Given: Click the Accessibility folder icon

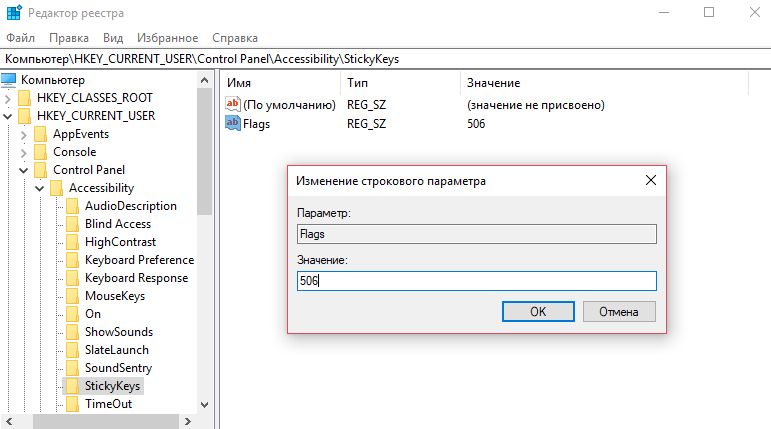Looking at the screenshot, I should 57,188.
